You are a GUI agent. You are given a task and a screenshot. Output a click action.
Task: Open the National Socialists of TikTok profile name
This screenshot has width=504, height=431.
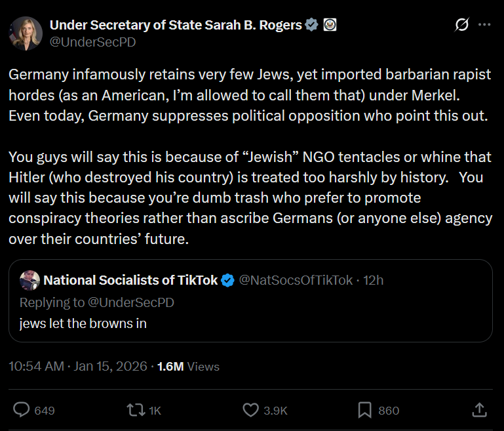[130, 280]
